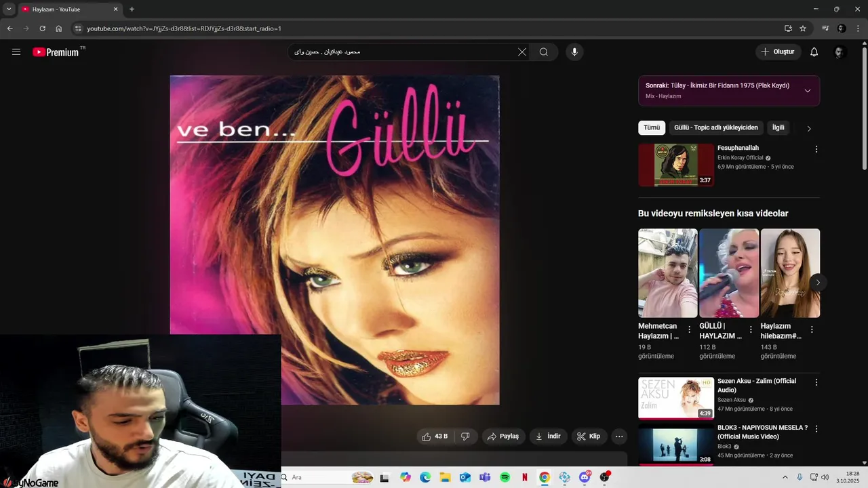Clear the search box with the X
The height and width of the screenshot is (488, 868).
(522, 52)
